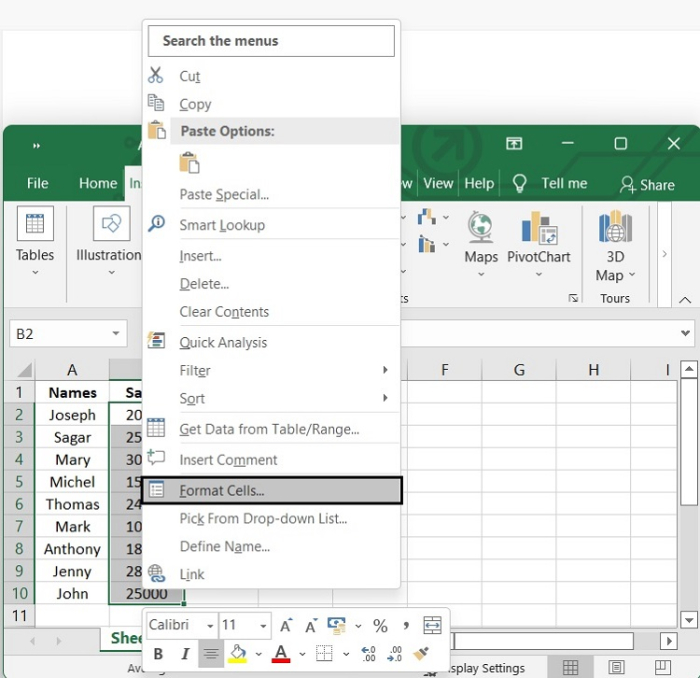Viewport: 700px width, 678px height.
Task: Click the Merge & Center icon in mini toolbar
Action: pos(432,625)
